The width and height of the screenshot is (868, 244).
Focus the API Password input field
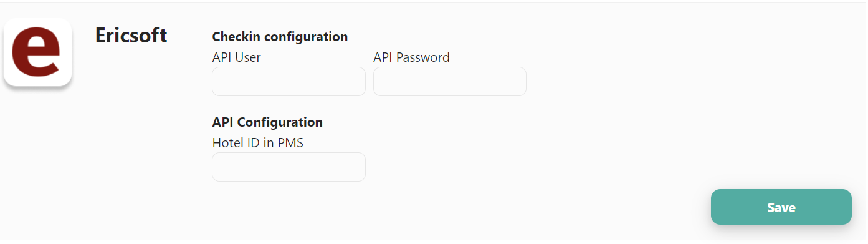click(x=450, y=82)
